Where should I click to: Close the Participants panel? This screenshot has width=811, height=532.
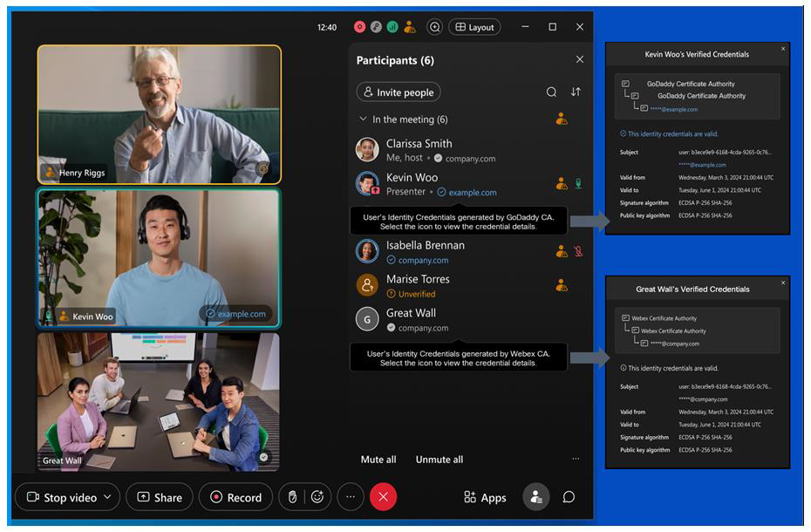[580, 59]
